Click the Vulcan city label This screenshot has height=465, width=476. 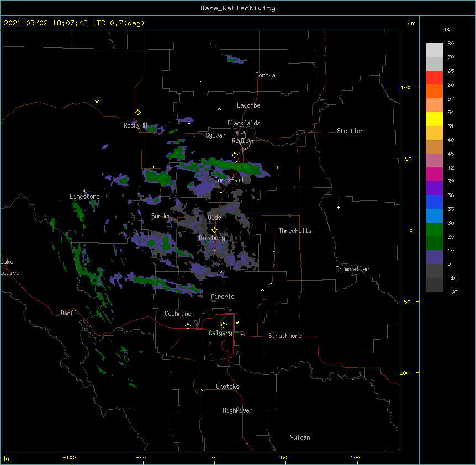coord(300,437)
